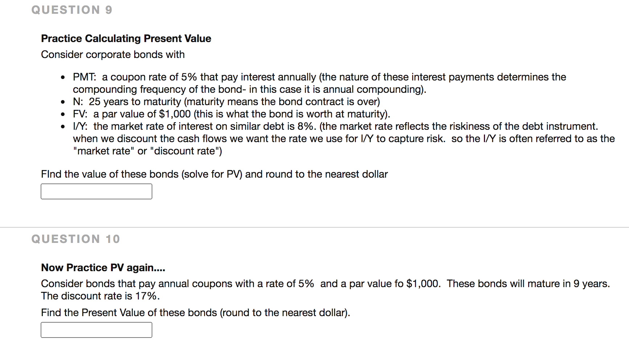Click the '"market rate" or "discount rate"' text
Image resolution: width=629 pixels, height=364 pixels.
[x=148, y=151]
